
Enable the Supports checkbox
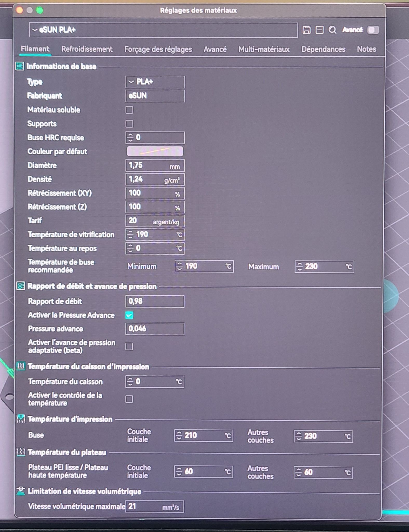click(129, 124)
